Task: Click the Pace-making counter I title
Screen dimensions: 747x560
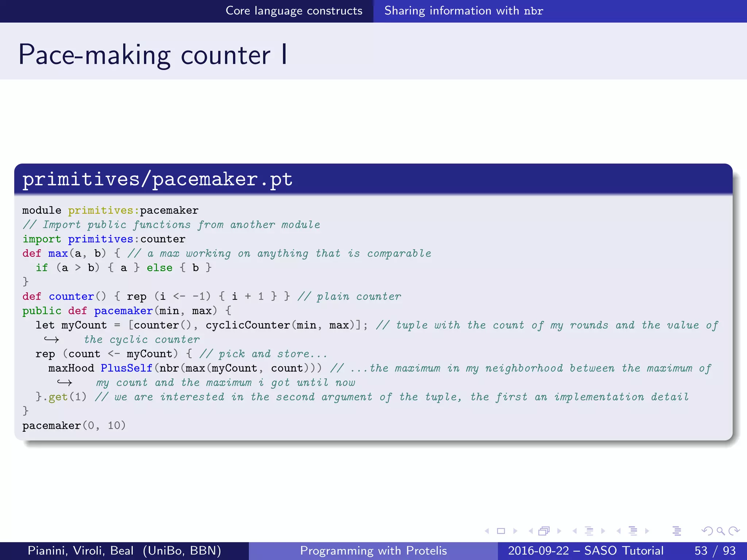Action: tap(153, 55)
